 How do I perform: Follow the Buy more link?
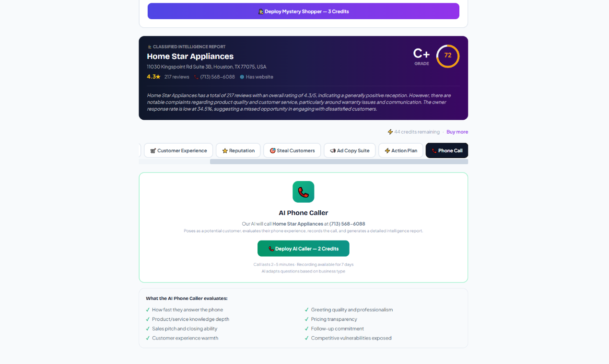tap(457, 132)
